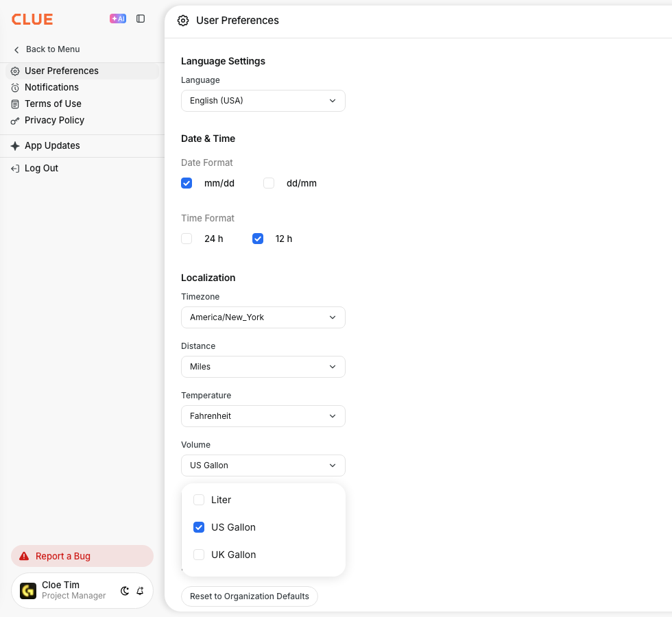Click Cloe Tim's profile avatar
The image size is (672, 617).
(x=28, y=591)
